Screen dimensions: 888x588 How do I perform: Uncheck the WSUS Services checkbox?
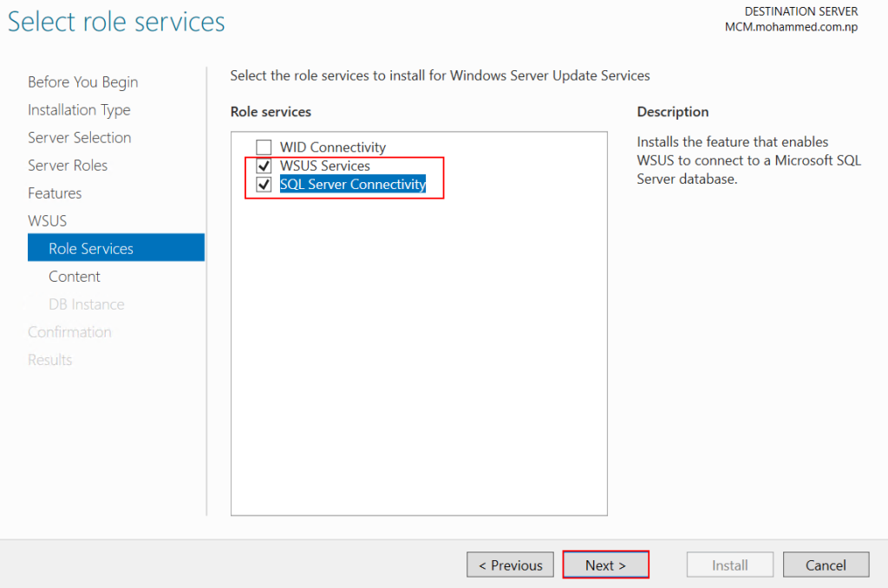coord(264,166)
